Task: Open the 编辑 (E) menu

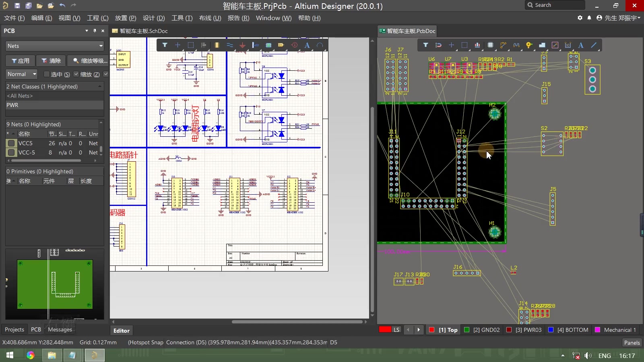Action: pyautogui.click(x=41, y=18)
